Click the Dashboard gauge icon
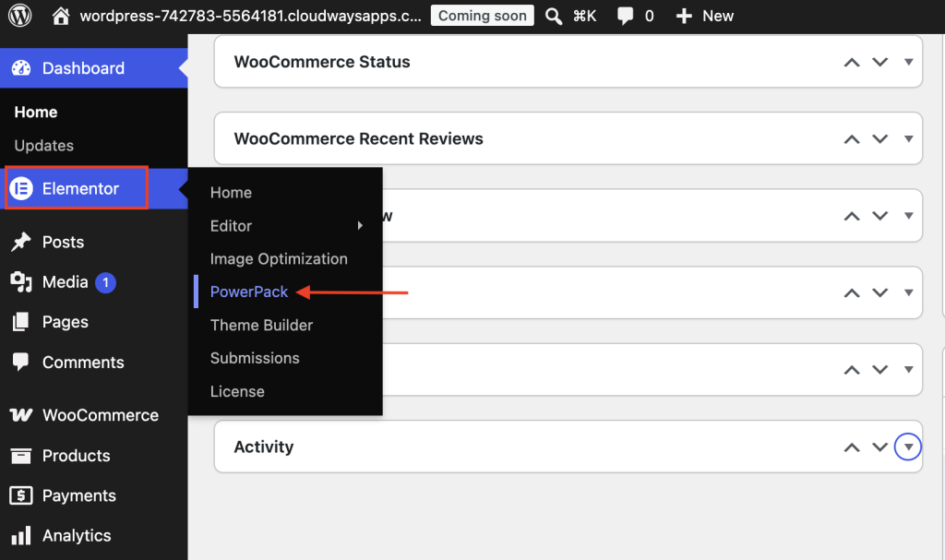The image size is (945, 560). [x=21, y=68]
